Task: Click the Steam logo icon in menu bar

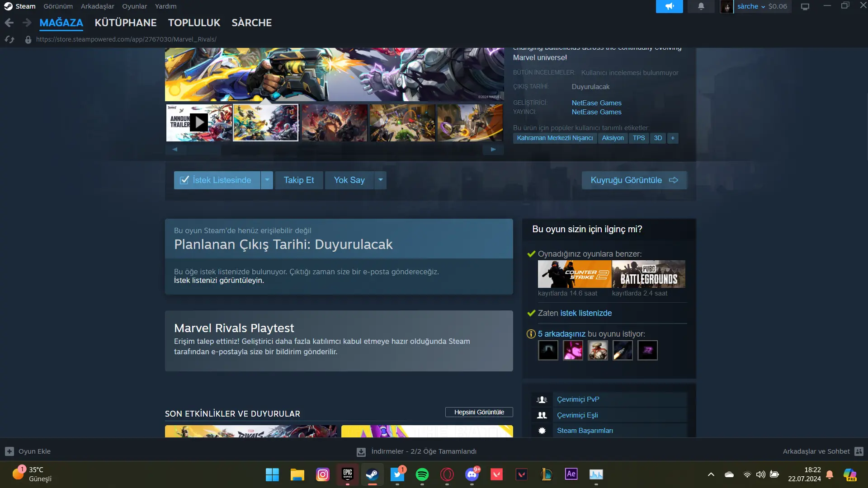Action: click(8, 6)
